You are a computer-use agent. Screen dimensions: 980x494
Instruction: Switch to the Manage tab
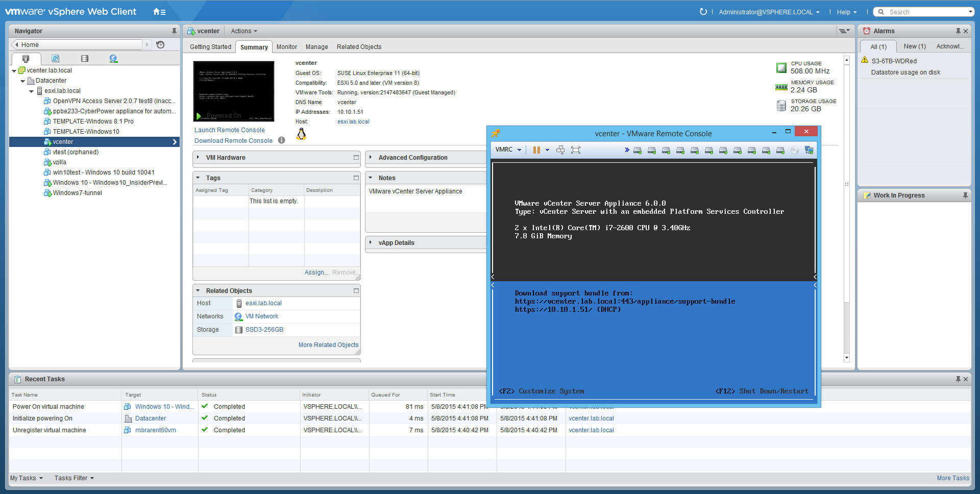[x=316, y=47]
